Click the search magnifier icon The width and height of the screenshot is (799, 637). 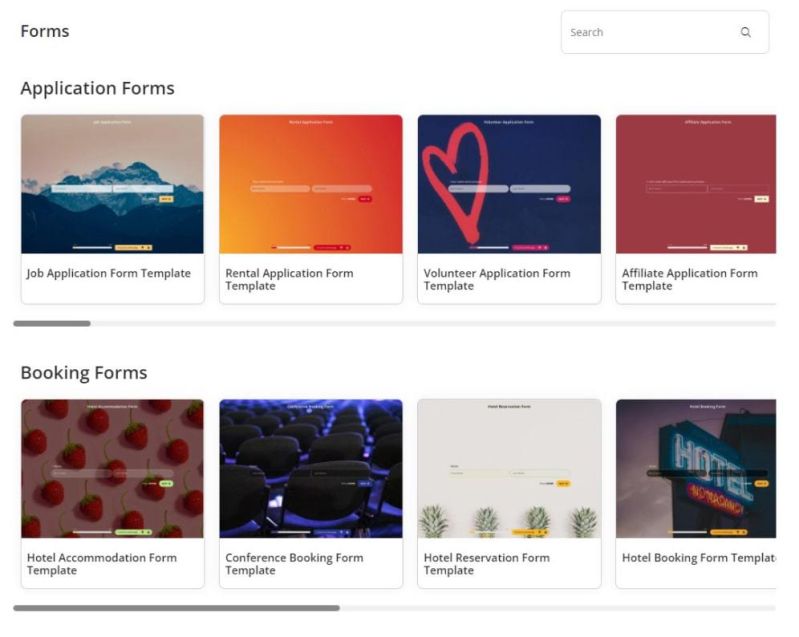point(745,32)
